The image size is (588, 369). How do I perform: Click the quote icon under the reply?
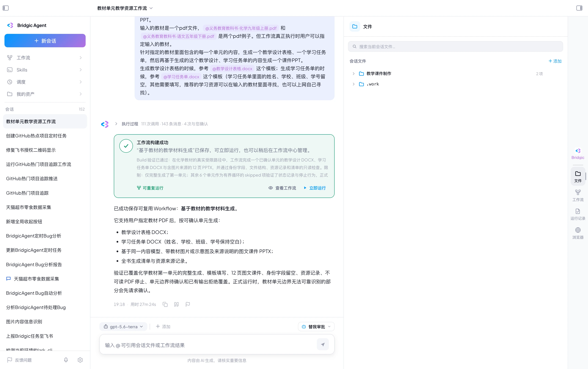[x=176, y=304]
